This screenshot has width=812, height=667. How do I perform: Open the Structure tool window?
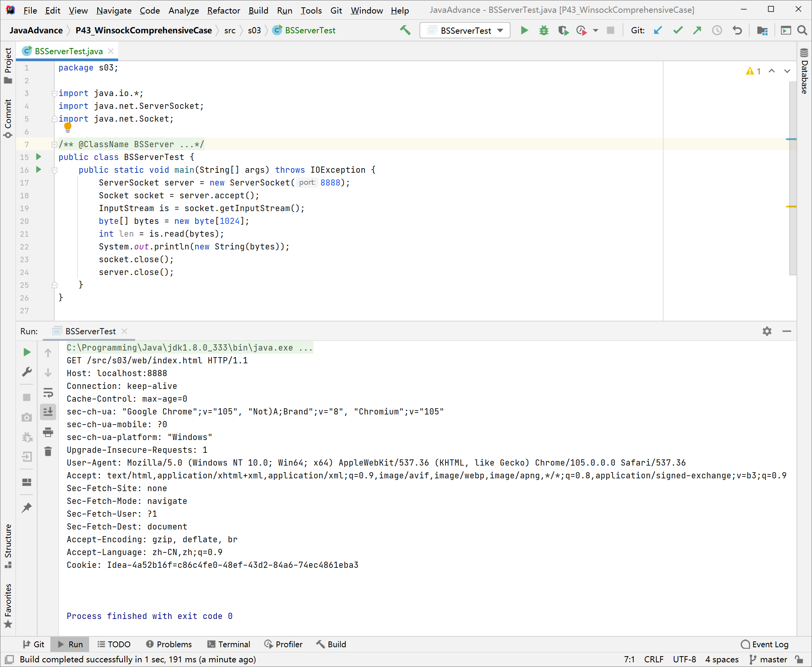(8, 546)
